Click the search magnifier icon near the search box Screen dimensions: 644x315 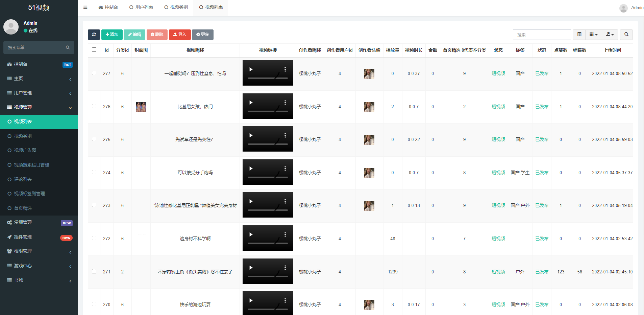click(x=626, y=35)
